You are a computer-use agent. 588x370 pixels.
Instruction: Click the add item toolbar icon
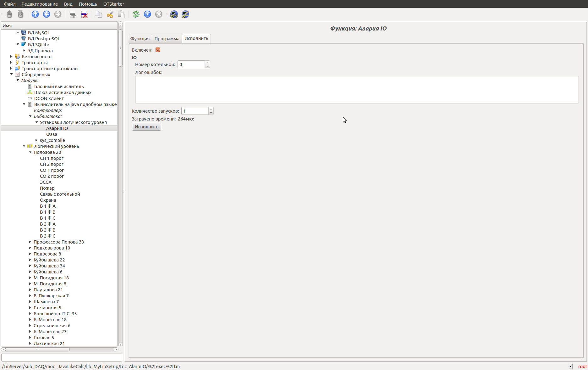73,14
